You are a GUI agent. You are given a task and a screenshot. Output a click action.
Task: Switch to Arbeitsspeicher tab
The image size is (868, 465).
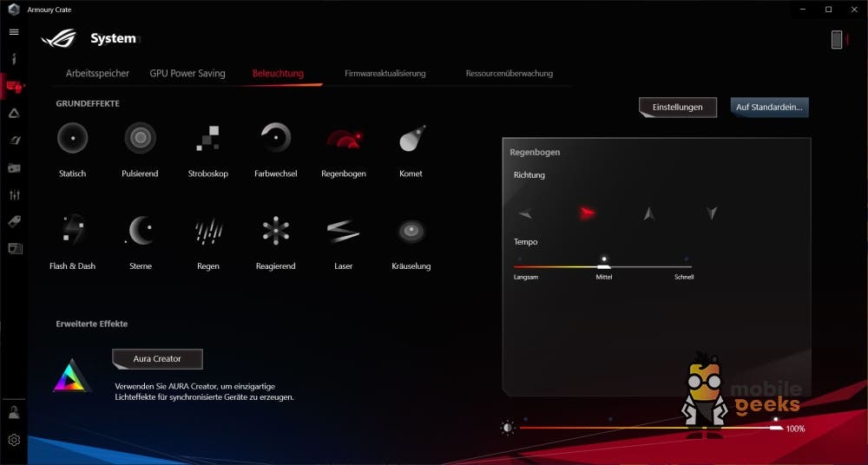[x=97, y=73]
